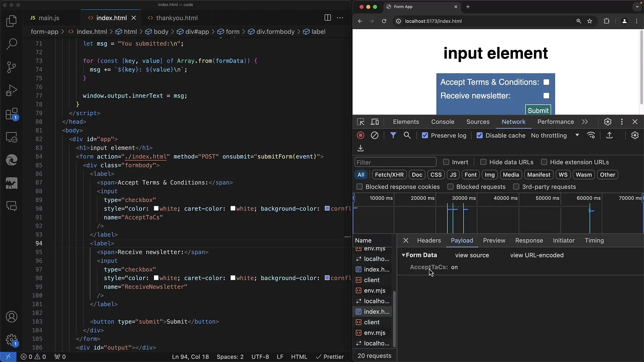The width and height of the screenshot is (644, 362).
Task: Switch to the Payload tab
Action: 462,240
